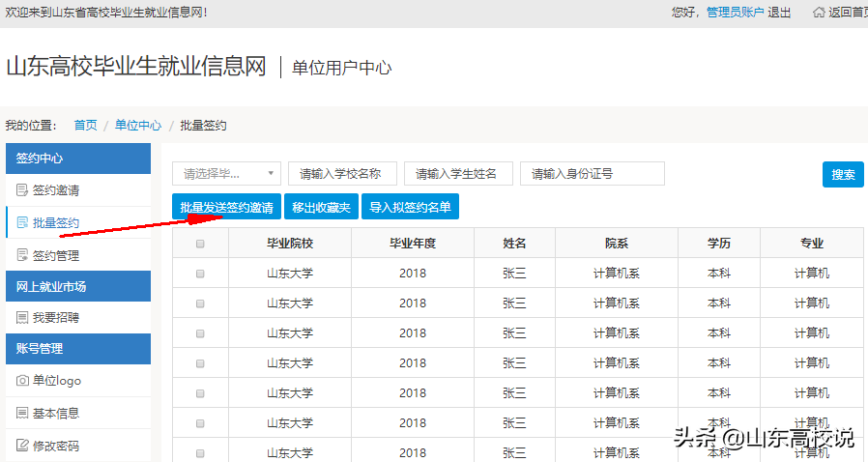The height and width of the screenshot is (462, 868).
Task: Toggle the select-all checkbox in table header
Action: 200,244
